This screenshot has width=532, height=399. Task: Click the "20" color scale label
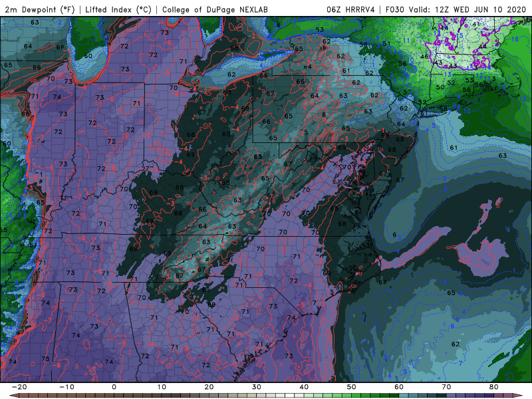(x=209, y=387)
